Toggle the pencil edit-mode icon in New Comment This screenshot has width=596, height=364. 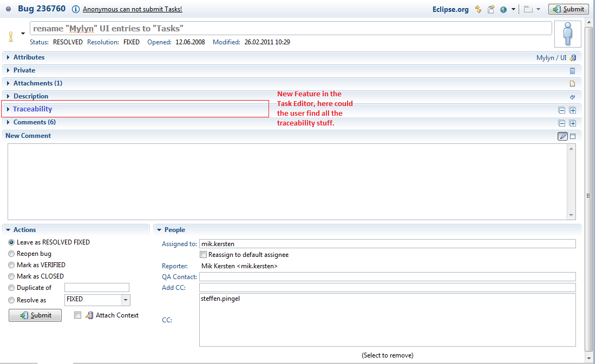pyautogui.click(x=562, y=136)
